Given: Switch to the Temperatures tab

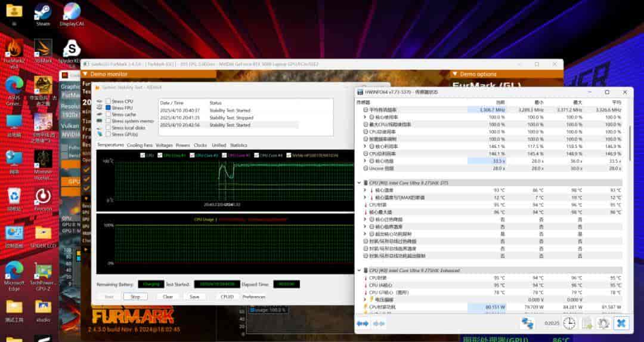Looking at the screenshot, I should click(110, 145).
